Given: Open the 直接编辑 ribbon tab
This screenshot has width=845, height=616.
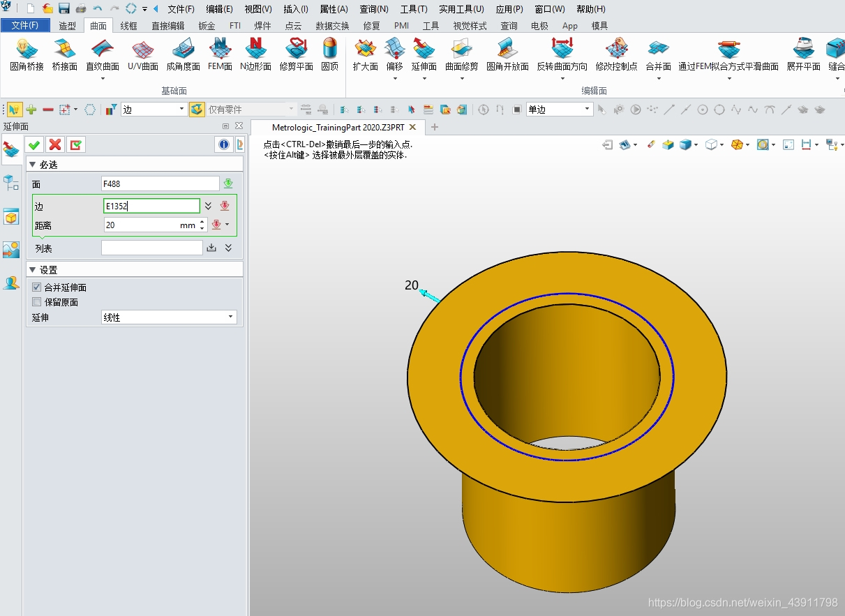Looking at the screenshot, I should click(168, 26).
